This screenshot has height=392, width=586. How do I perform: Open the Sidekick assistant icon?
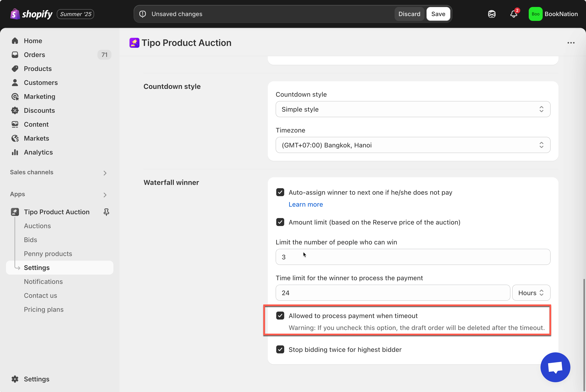pyautogui.click(x=492, y=14)
